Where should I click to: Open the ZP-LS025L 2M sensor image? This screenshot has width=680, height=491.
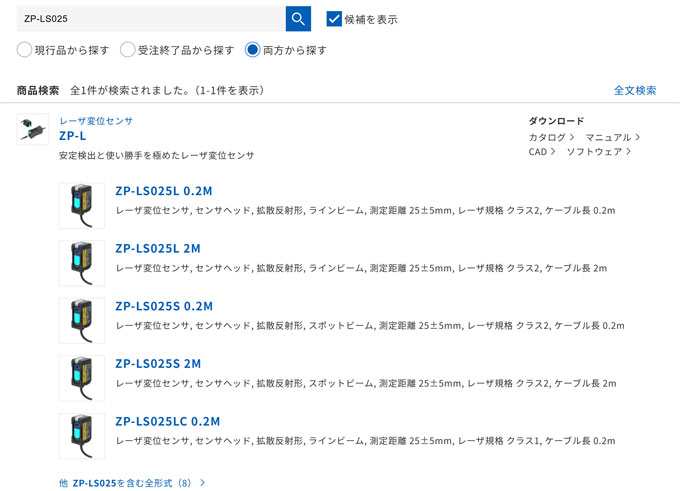point(82,263)
